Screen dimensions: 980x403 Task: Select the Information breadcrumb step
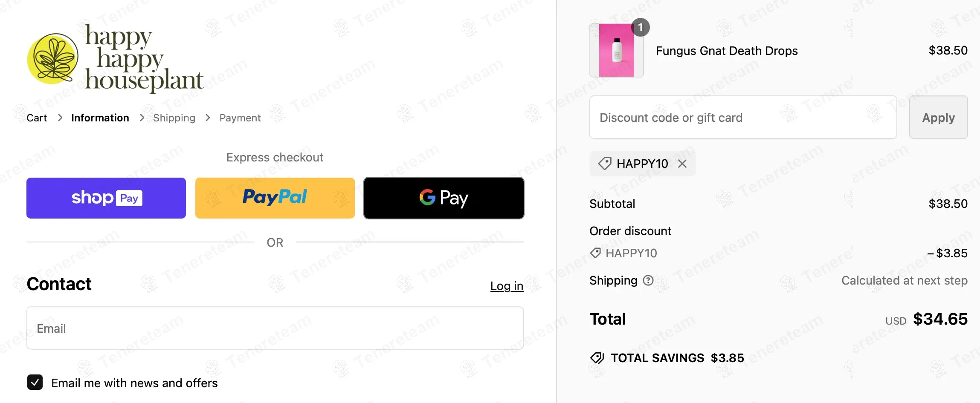pos(100,118)
